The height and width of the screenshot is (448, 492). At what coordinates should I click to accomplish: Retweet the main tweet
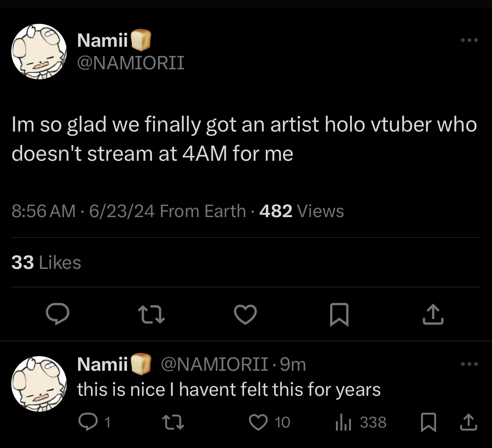[151, 315]
